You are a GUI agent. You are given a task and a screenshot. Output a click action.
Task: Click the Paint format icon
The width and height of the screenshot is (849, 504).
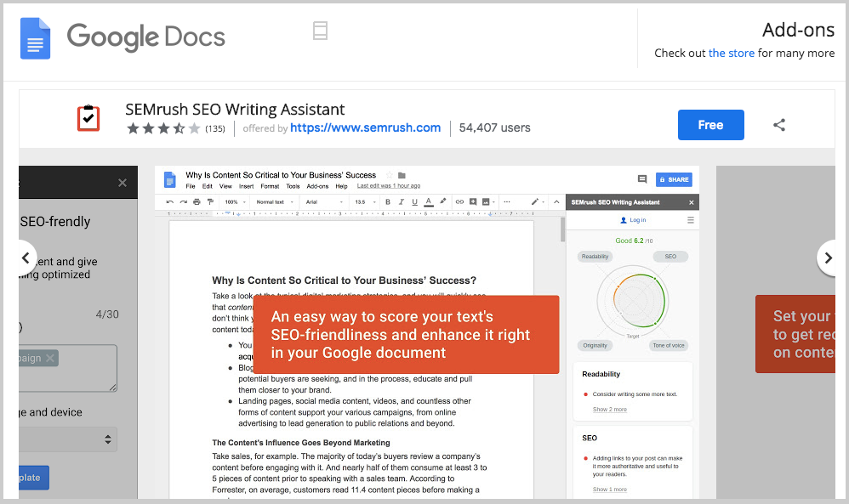coord(210,201)
